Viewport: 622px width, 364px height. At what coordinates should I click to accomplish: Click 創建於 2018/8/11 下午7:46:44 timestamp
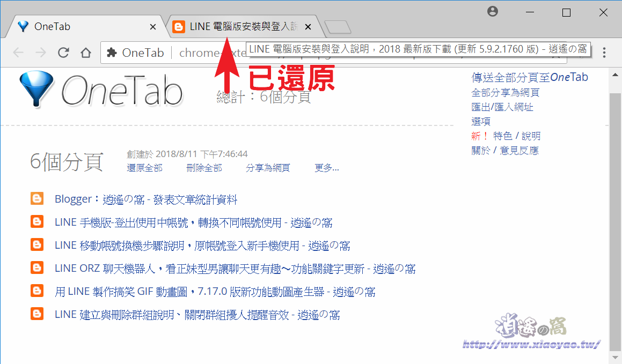click(187, 154)
